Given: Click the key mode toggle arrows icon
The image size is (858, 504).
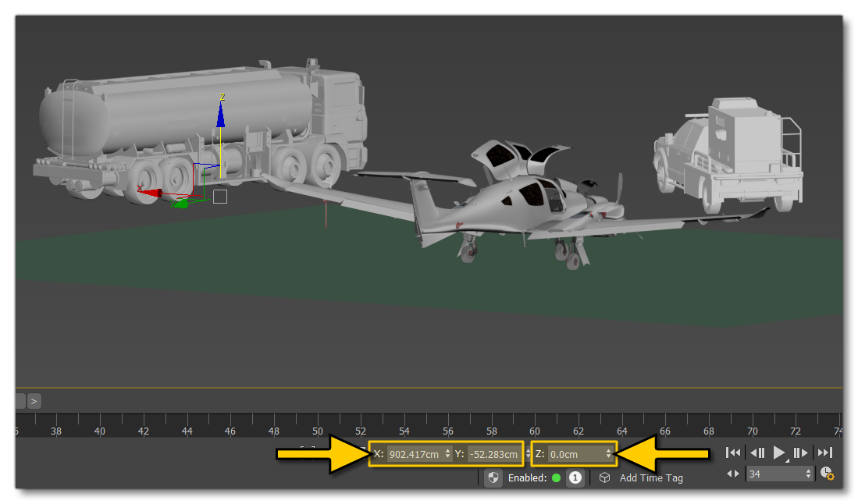Looking at the screenshot, I should pyautogui.click(x=733, y=474).
